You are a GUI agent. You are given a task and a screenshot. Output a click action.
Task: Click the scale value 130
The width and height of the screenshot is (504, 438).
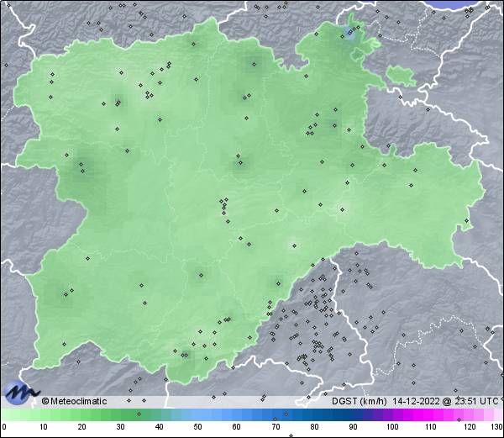[497, 427]
